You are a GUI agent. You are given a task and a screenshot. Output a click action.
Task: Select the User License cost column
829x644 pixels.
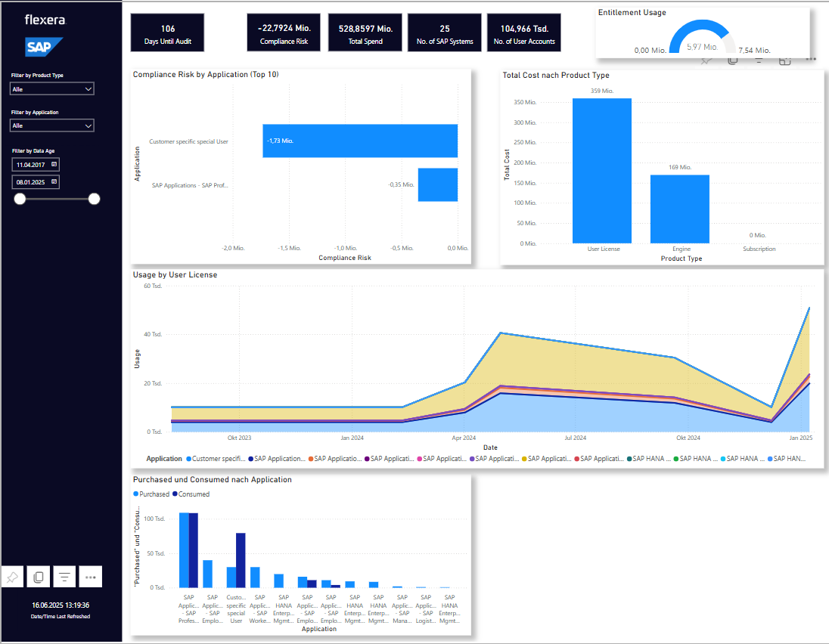[601, 171]
